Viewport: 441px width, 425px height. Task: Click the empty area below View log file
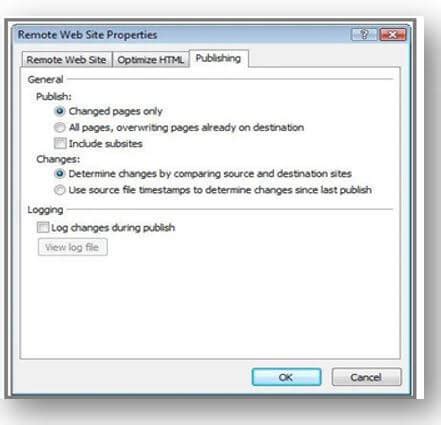(x=210, y=307)
